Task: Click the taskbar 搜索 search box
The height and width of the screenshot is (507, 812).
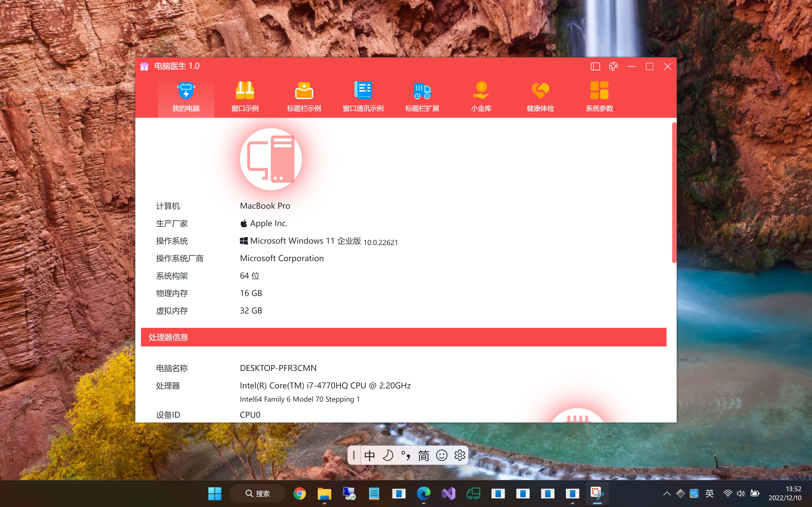Action: pos(258,493)
